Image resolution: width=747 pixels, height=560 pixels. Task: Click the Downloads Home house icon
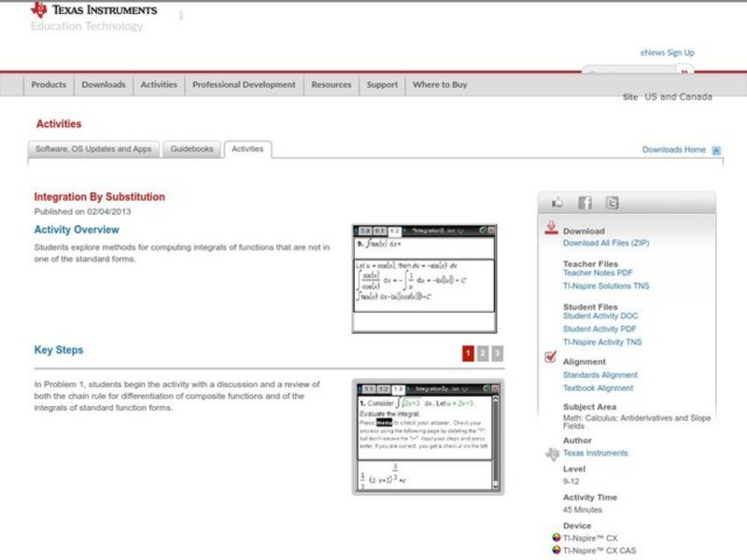click(716, 150)
